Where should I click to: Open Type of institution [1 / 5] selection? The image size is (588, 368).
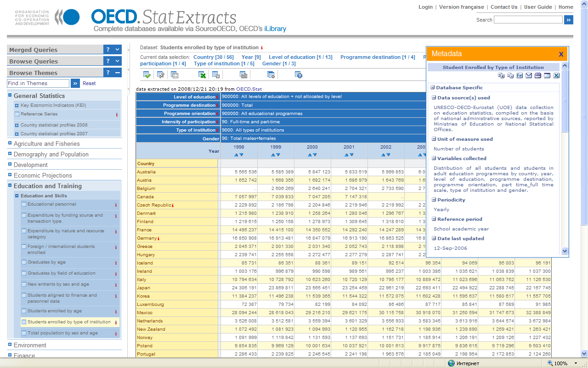224,63
